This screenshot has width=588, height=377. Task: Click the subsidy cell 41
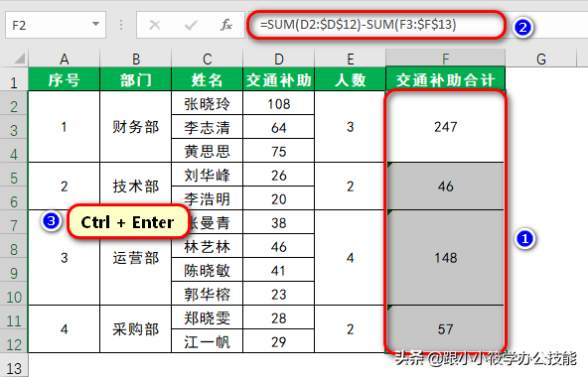(279, 270)
